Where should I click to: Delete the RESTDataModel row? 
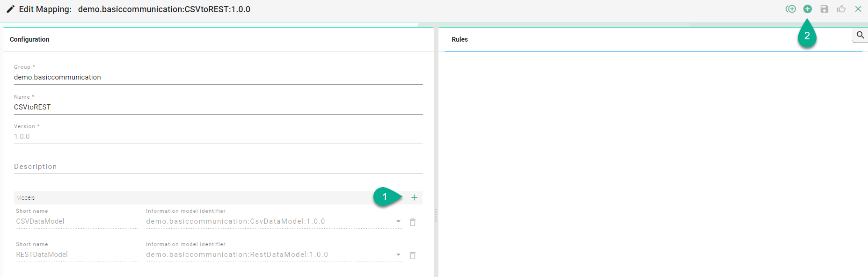(413, 255)
